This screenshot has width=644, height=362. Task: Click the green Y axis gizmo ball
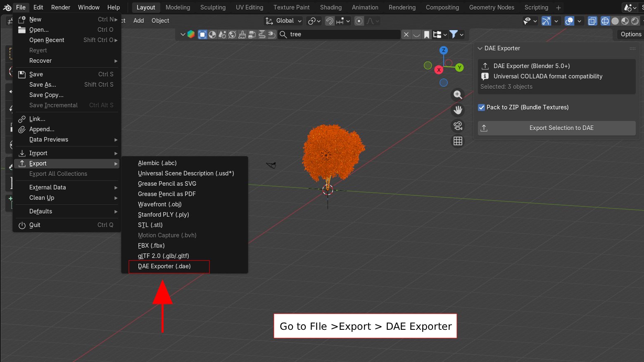tap(459, 68)
